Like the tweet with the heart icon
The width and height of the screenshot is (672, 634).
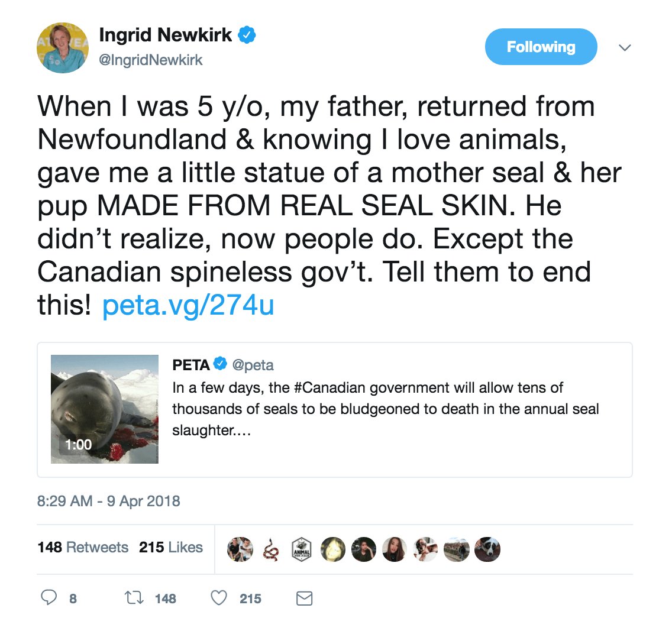(219, 598)
